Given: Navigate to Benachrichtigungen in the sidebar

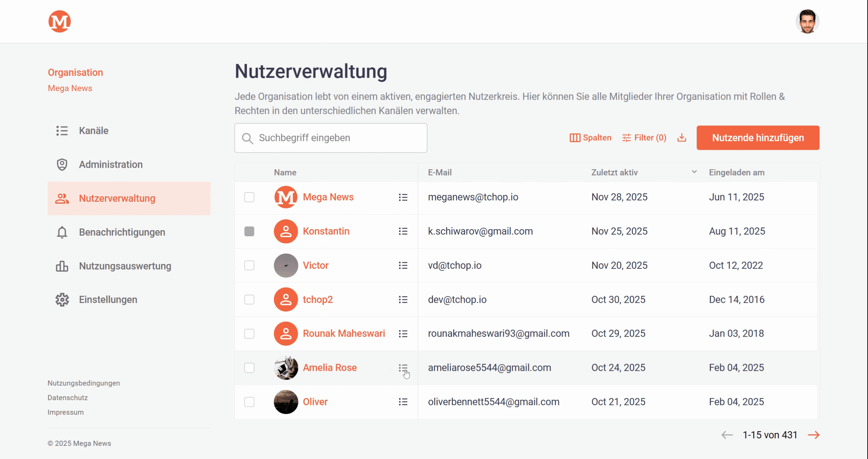Looking at the screenshot, I should click(x=122, y=232).
